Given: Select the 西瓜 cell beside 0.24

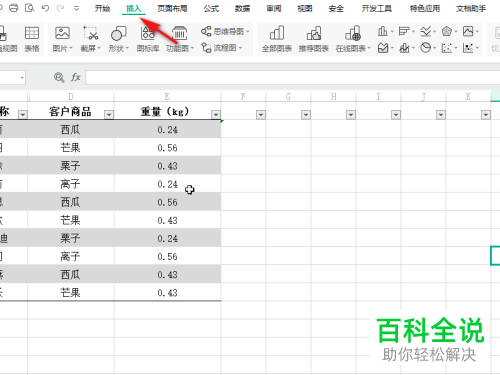Looking at the screenshot, I should click(71, 129).
